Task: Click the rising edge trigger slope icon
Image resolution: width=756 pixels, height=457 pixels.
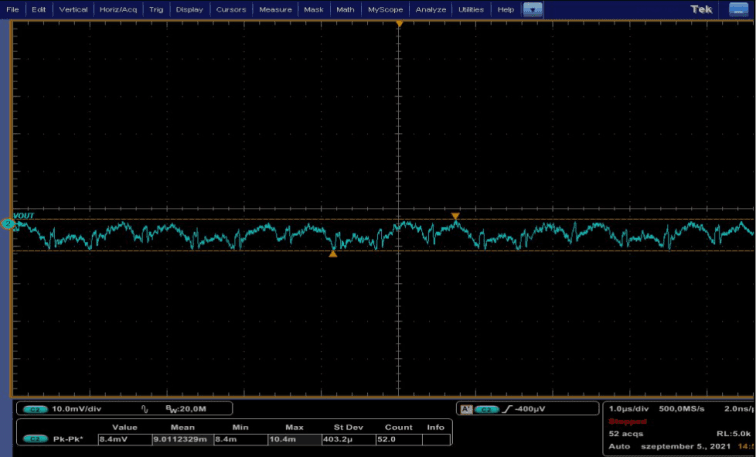Action: pyautogui.click(x=506, y=409)
